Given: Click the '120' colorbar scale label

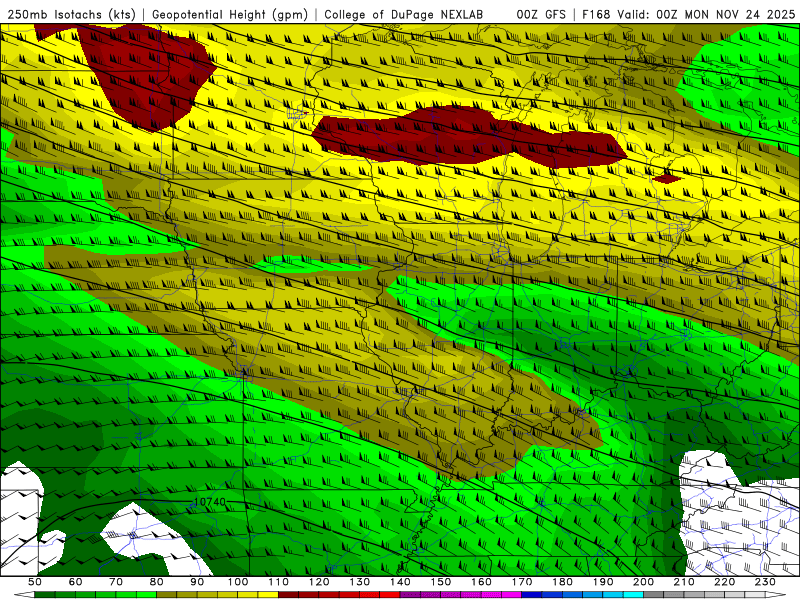Looking at the screenshot, I should coord(319,582).
